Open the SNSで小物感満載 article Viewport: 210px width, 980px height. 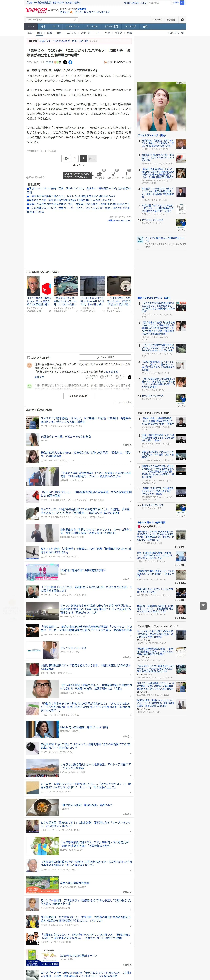click(86, 420)
